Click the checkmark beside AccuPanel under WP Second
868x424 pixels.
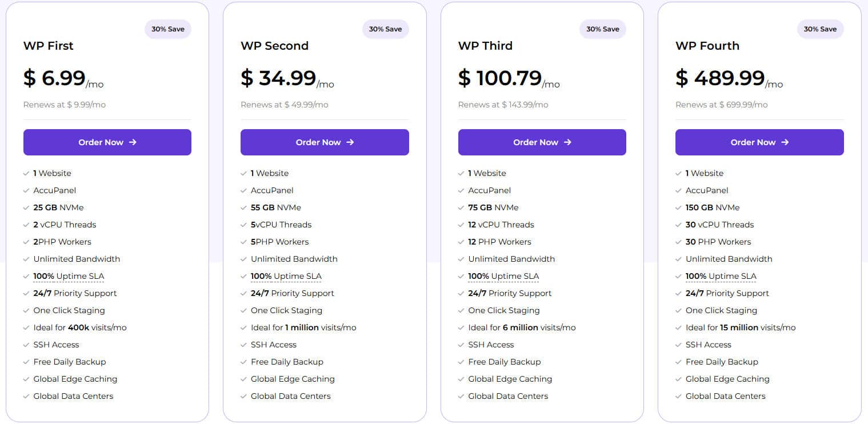pyautogui.click(x=244, y=190)
